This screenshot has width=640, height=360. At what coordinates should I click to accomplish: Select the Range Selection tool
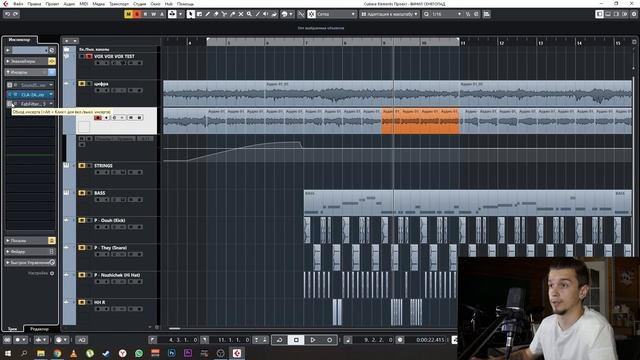(199, 14)
